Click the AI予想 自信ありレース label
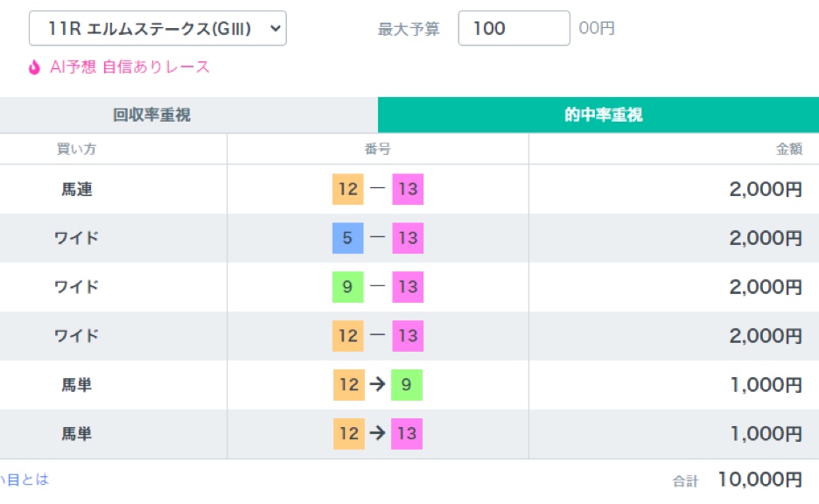 click(129, 67)
